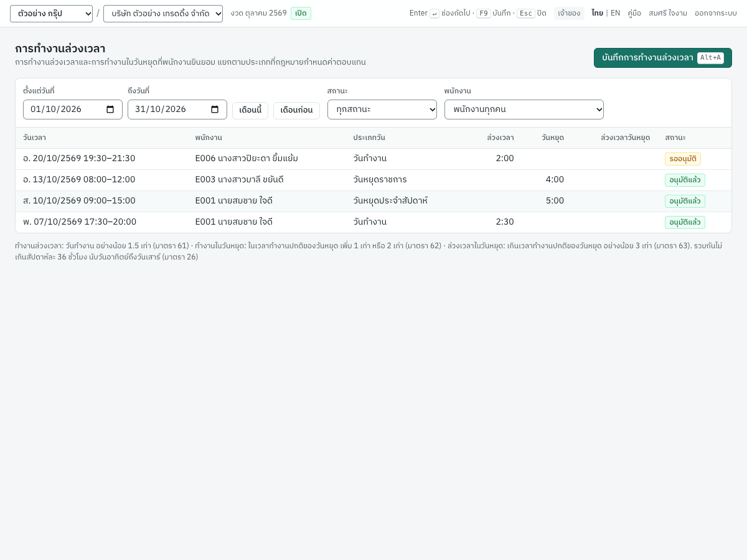Click the เปิด period status badge

click(x=301, y=13)
